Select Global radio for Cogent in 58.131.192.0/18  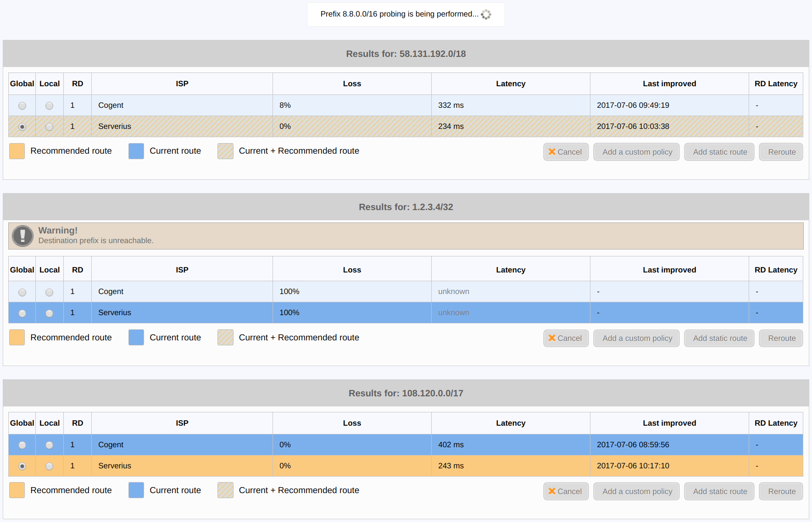[x=22, y=106]
